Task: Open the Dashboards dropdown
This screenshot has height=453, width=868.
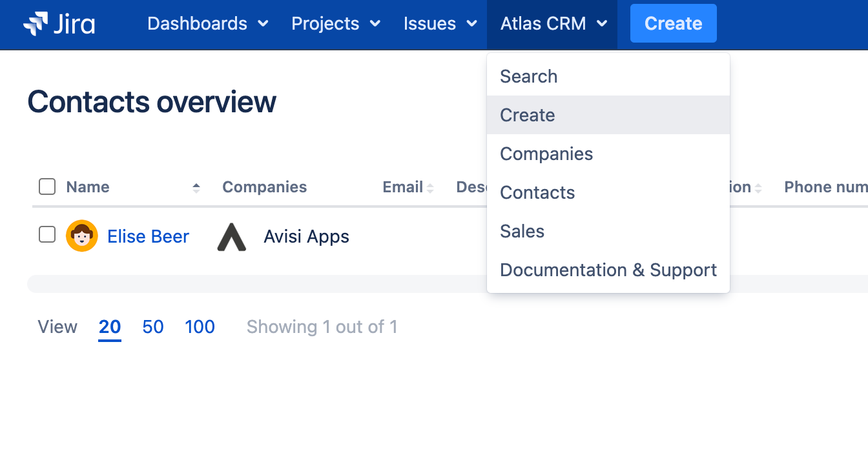Action: [208, 24]
